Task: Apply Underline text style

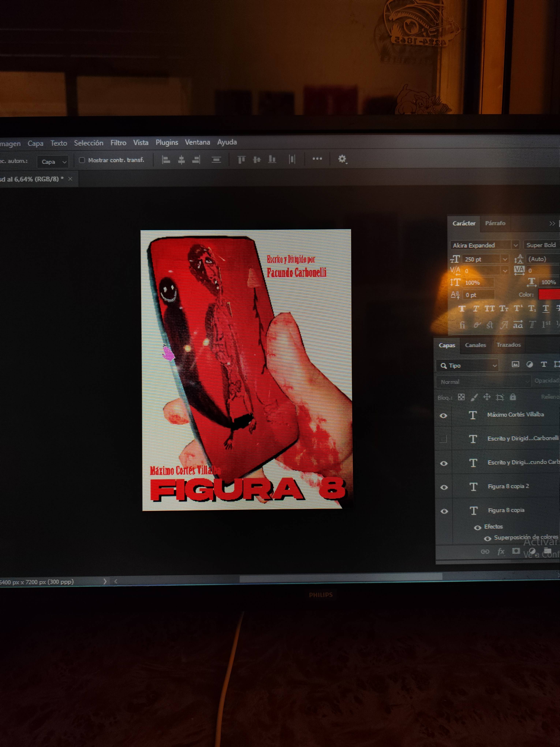Action: pyautogui.click(x=546, y=308)
